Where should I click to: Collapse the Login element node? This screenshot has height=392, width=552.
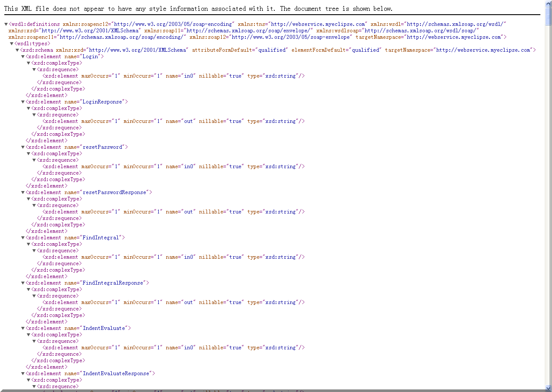[23, 57]
